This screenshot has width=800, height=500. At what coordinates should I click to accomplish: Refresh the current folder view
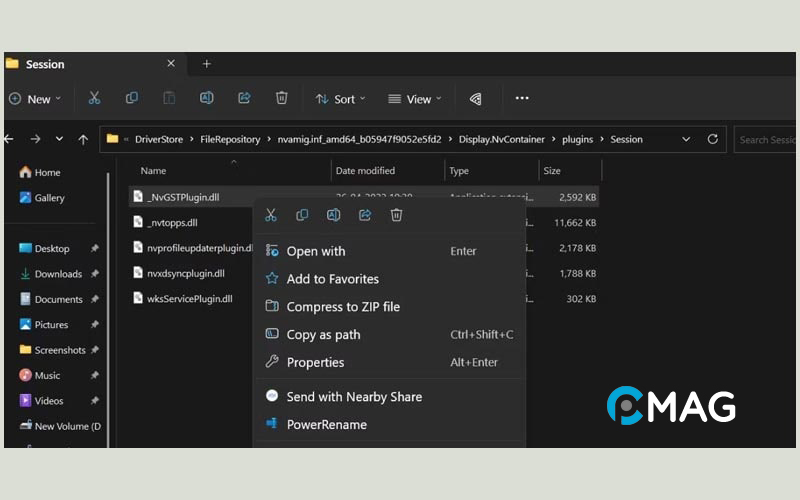(x=713, y=139)
